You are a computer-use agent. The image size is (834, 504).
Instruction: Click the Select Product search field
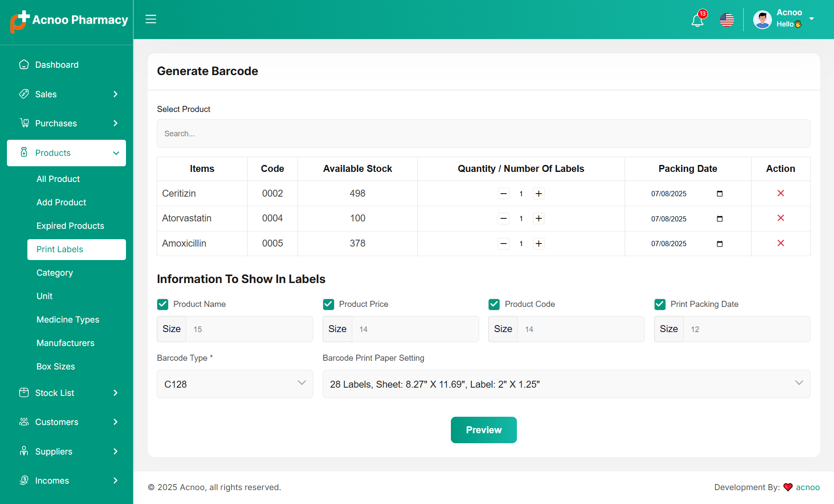click(x=483, y=134)
